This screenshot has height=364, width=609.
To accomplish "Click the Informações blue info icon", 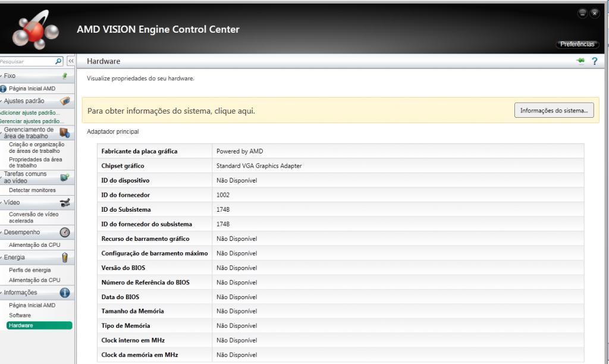I will 65,293.
